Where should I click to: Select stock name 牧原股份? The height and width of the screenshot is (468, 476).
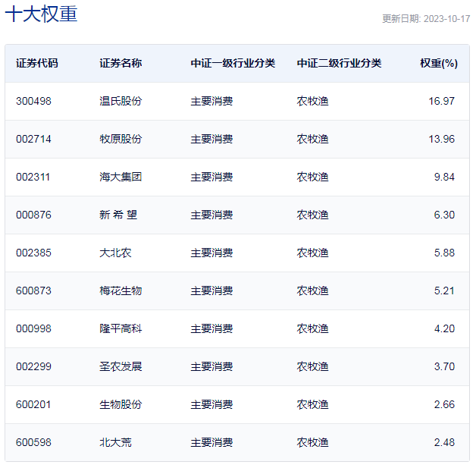click(121, 139)
